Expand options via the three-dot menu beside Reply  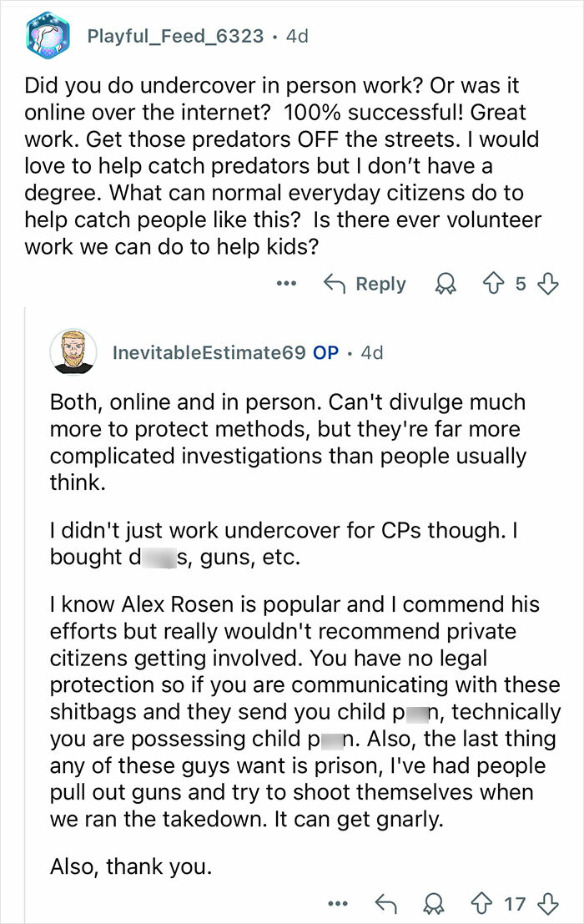click(287, 283)
